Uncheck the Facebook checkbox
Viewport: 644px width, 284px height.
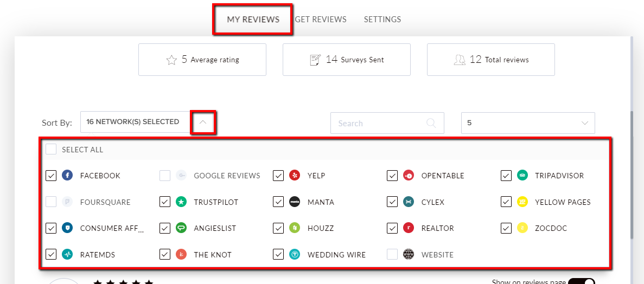pos(51,176)
